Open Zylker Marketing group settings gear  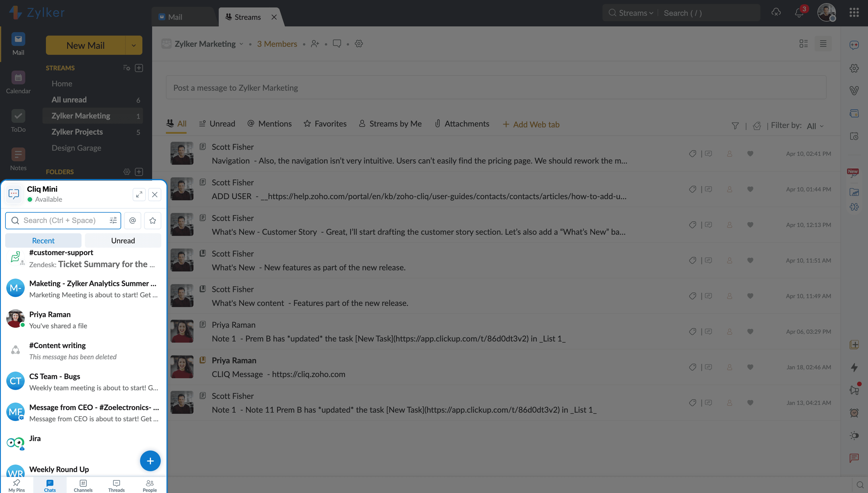[x=359, y=44]
